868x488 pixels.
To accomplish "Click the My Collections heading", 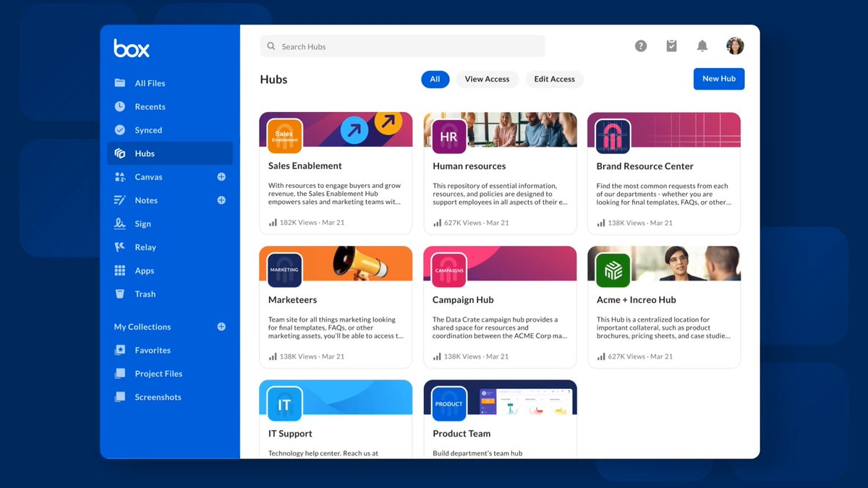I will coord(142,327).
